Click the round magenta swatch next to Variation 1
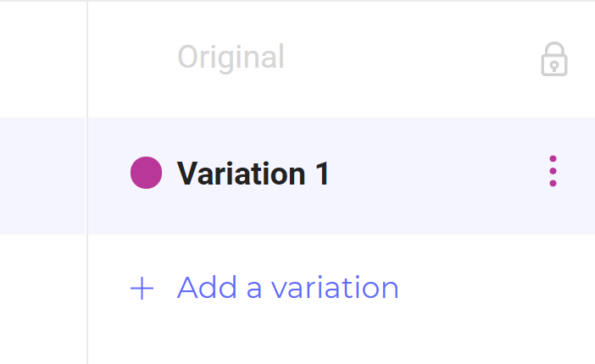The image size is (595, 364). [146, 173]
